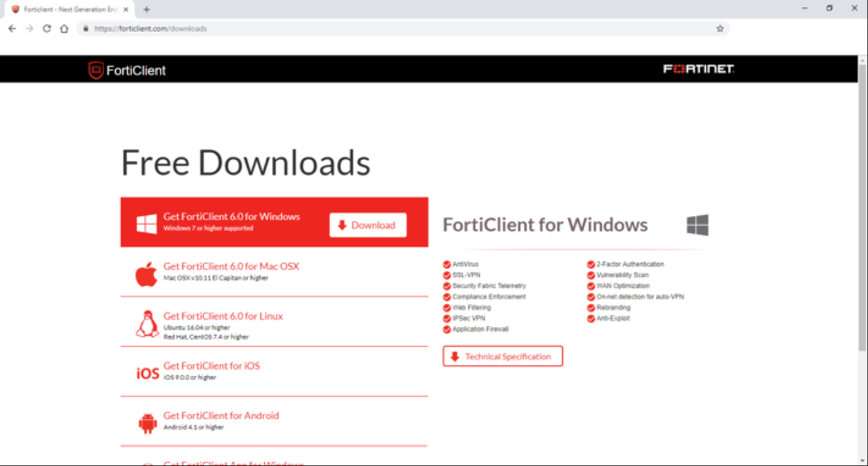Click the 'WAN Optimization' feature text
The image size is (868, 466).
[x=623, y=286]
